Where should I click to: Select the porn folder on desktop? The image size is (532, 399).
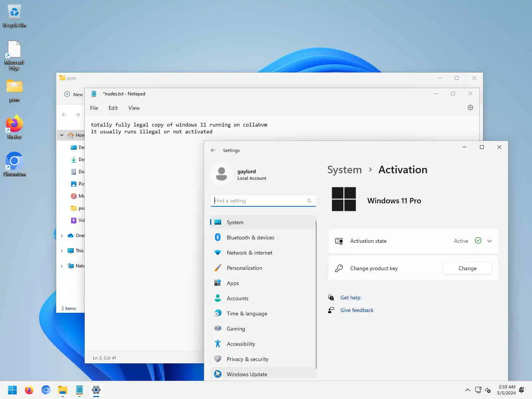(14, 91)
